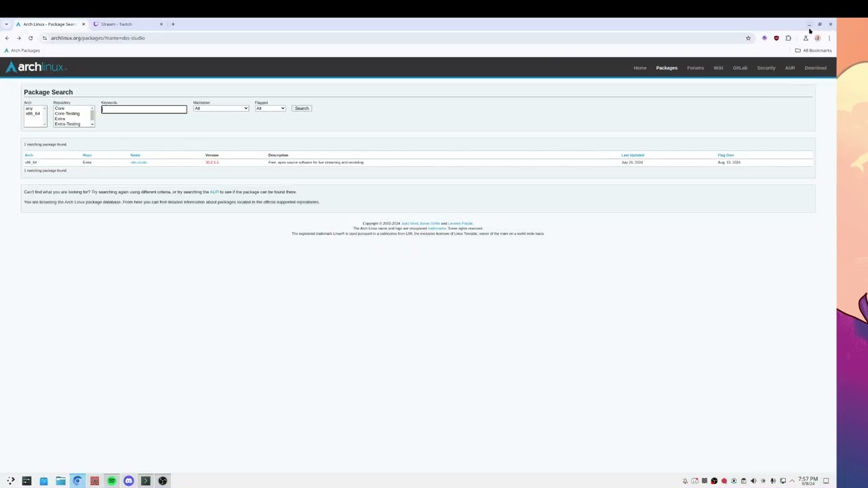Image resolution: width=868 pixels, height=488 pixels.
Task: Close the Stream - Twitch tab
Action: tap(161, 24)
